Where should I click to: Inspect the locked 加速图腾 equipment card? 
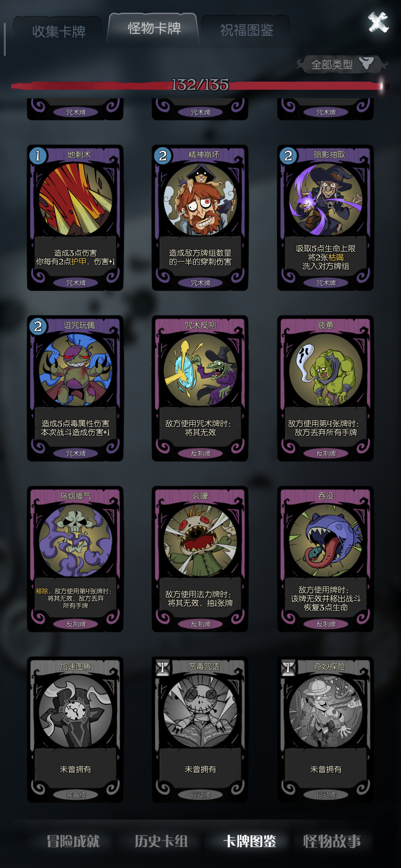[75, 730]
